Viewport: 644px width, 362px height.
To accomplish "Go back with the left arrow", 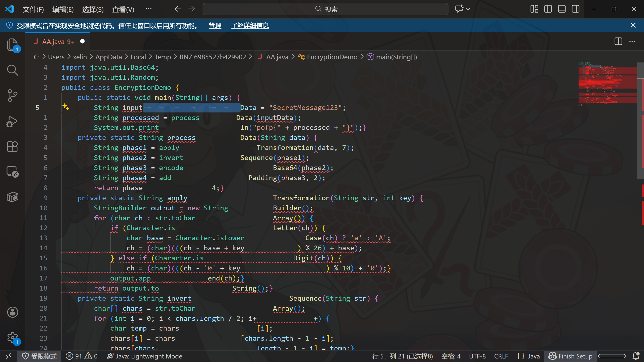I will [178, 9].
